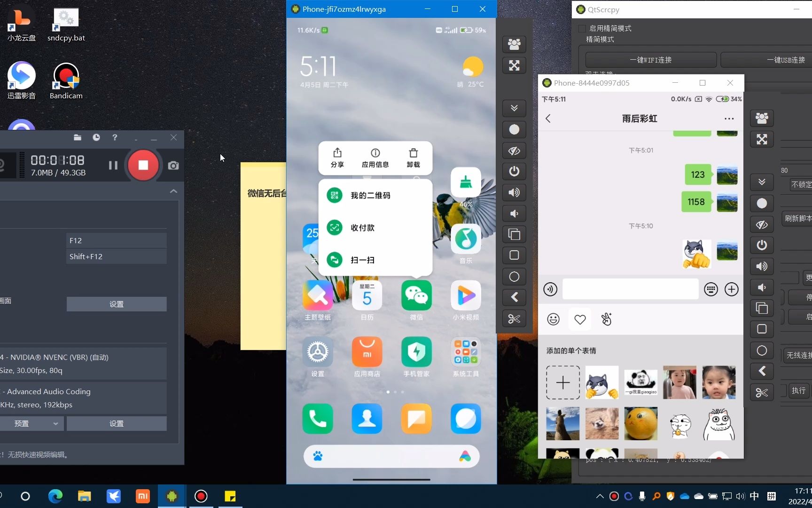
Task: Open Microsoft Edge from taskbar
Action: [x=55, y=496]
